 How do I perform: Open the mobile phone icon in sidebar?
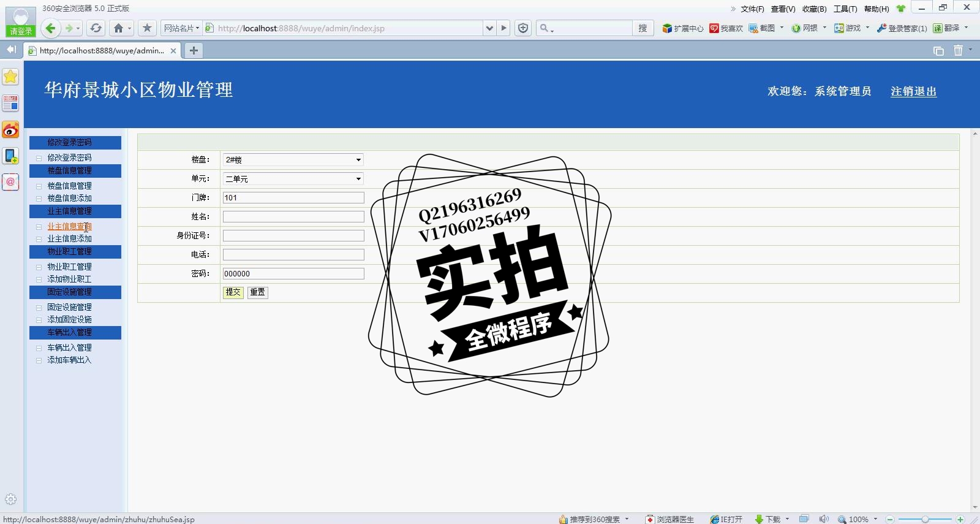(10, 156)
